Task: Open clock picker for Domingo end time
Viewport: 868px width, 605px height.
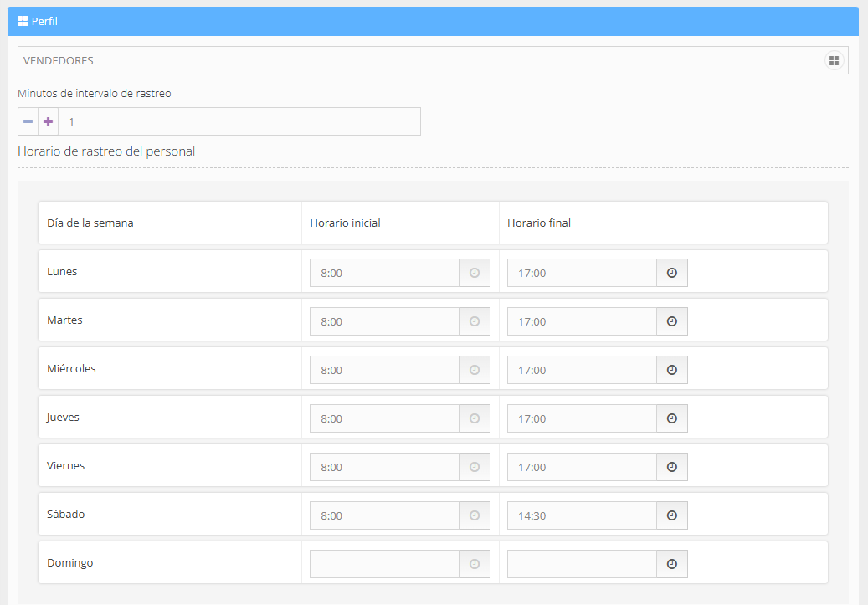Action: point(671,564)
